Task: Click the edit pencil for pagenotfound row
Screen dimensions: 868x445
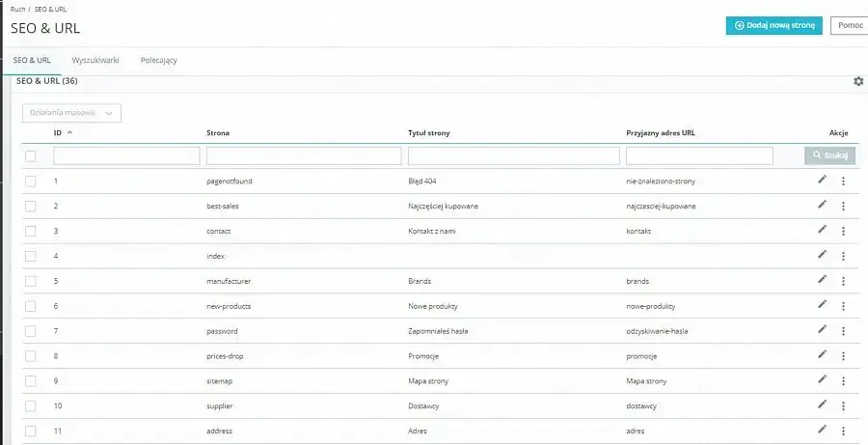Action: (x=822, y=180)
